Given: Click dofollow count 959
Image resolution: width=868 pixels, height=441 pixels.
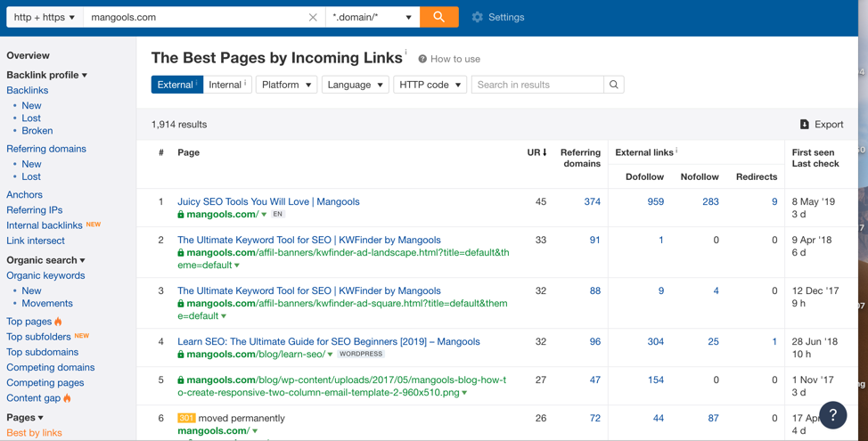Looking at the screenshot, I should click(655, 202).
